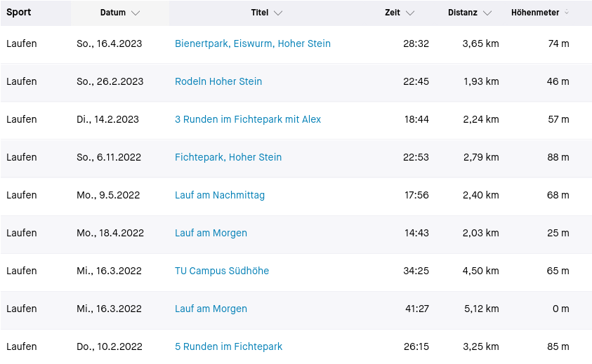The width and height of the screenshot is (592, 364).
Task: Sort the table by the Distanz header
Action: (463, 13)
